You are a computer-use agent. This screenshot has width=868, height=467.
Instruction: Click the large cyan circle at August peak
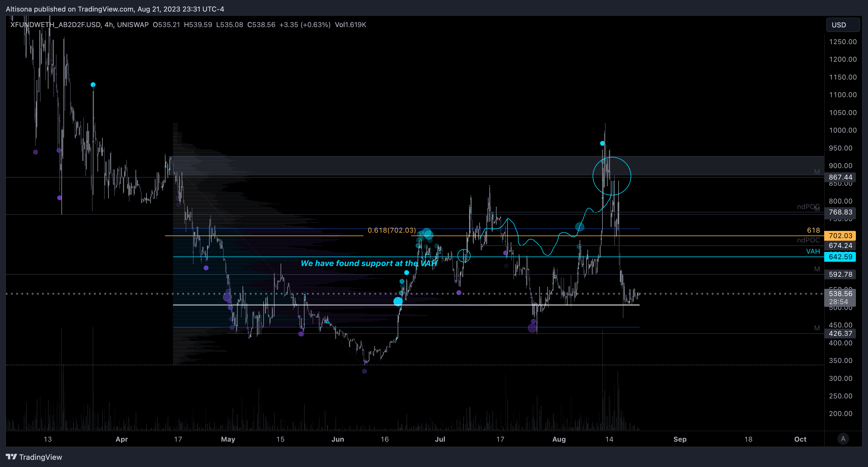[x=612, y=176]
